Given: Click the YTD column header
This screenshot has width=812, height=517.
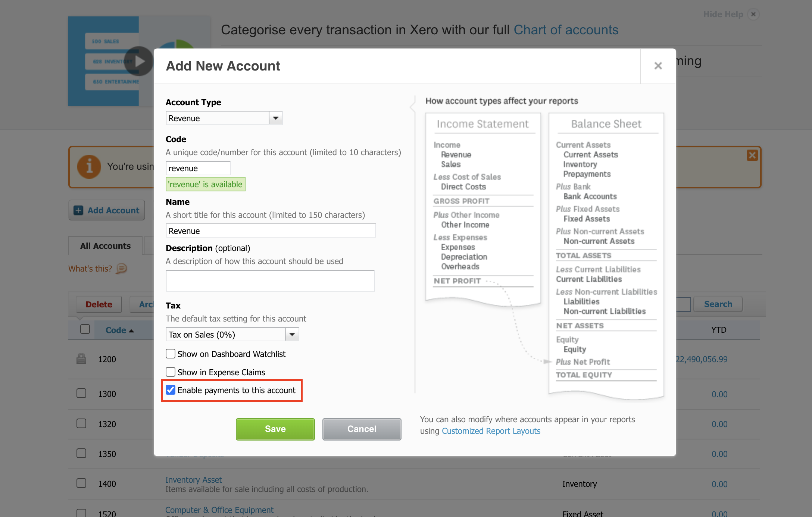Looking at the screenshot, I should click(719, 330).
